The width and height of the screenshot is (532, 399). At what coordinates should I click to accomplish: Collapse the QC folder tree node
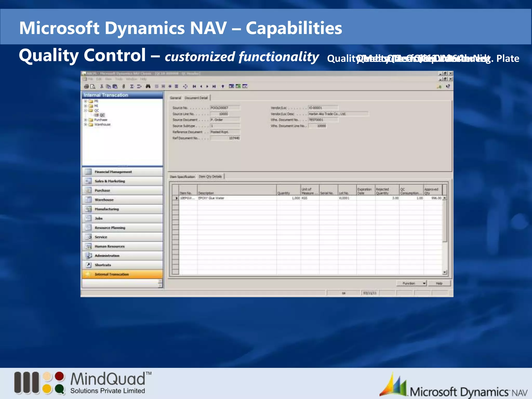click(x=85, y=110)
